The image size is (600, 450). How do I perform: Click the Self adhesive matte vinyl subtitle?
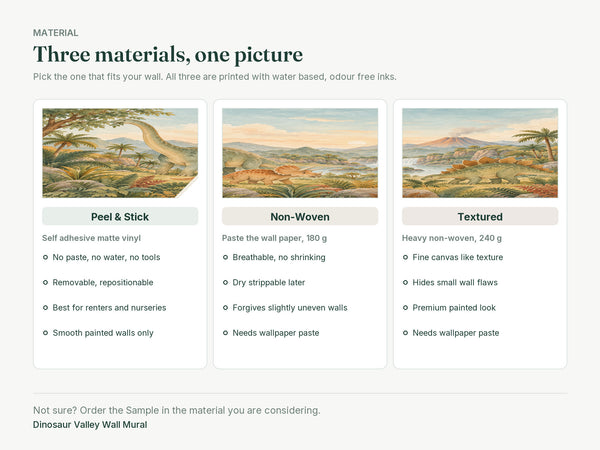coord(91,238)
